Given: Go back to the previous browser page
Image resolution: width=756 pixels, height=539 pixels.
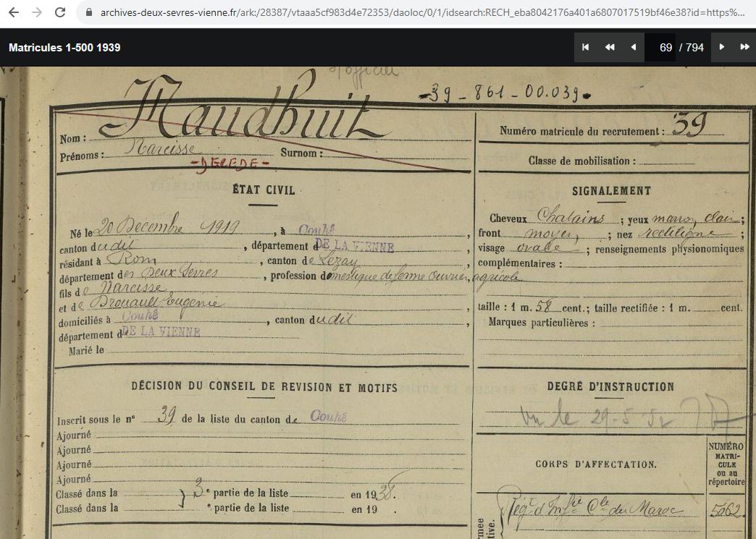Looking at the screenshot, I should click(x=14, y=12).
